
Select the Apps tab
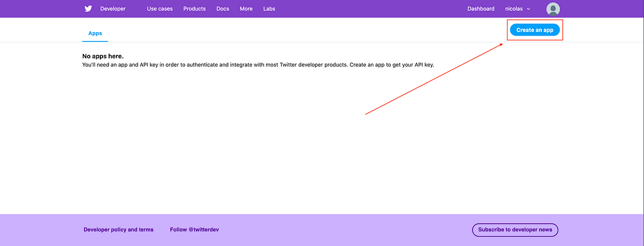click(x=95, y=33)
